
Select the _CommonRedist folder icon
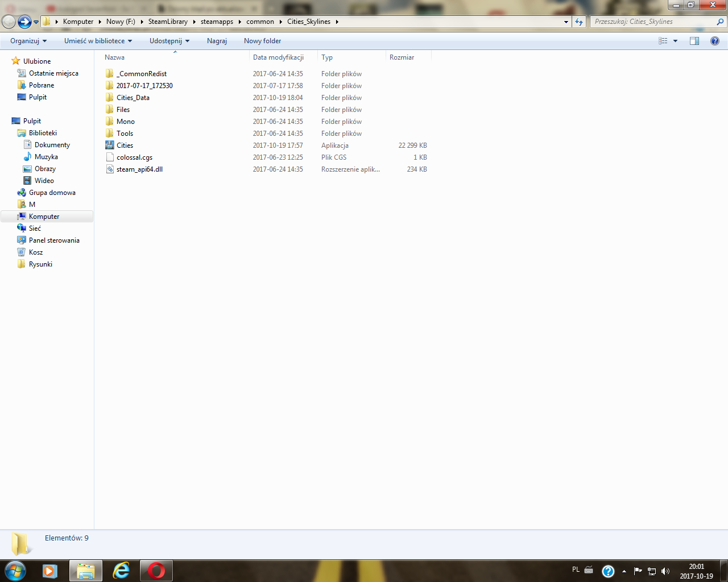pyautogui.click(x=110, y=74)
